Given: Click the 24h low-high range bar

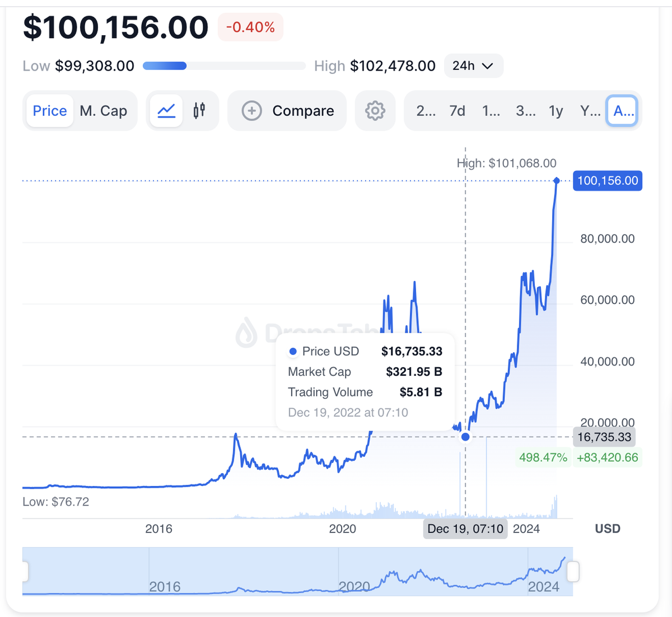Looking at the screenshot, I should tap(223, 66).
